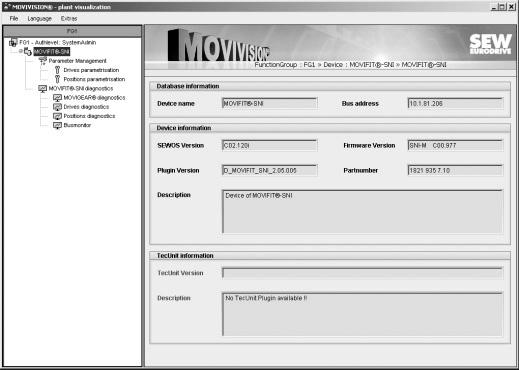Close the MOVIVISION window

pyautogui.click(x=511, y=7)
